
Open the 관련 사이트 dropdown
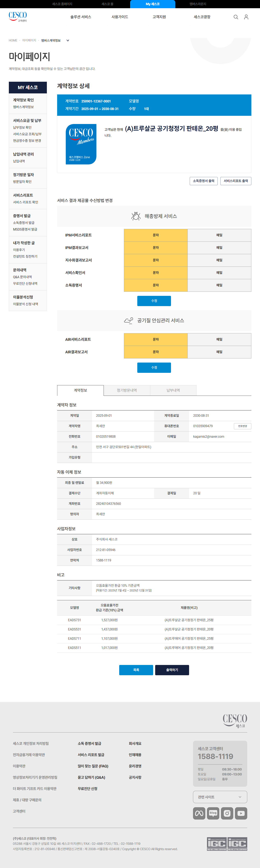tap(220, 797)
